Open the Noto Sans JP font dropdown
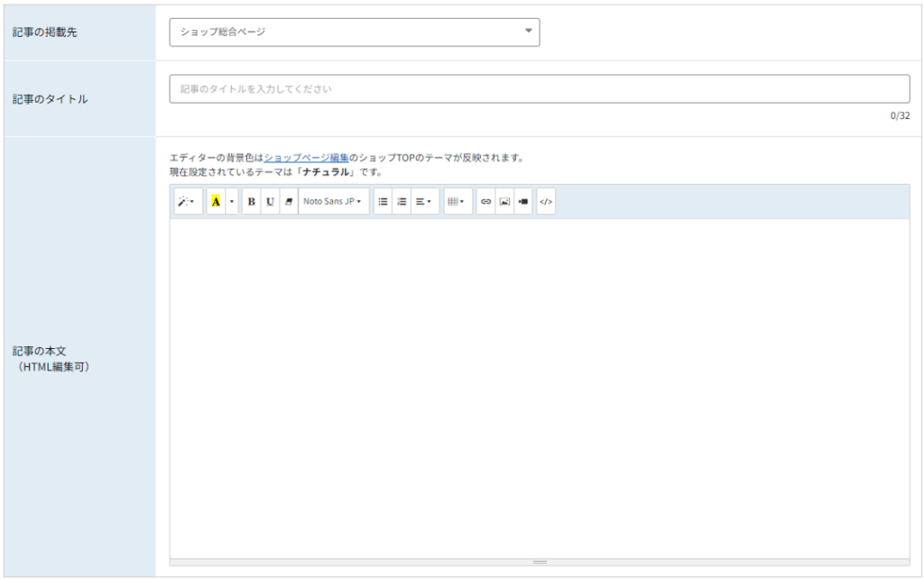This screenshot has width=924, height=580. coord(334,201)
